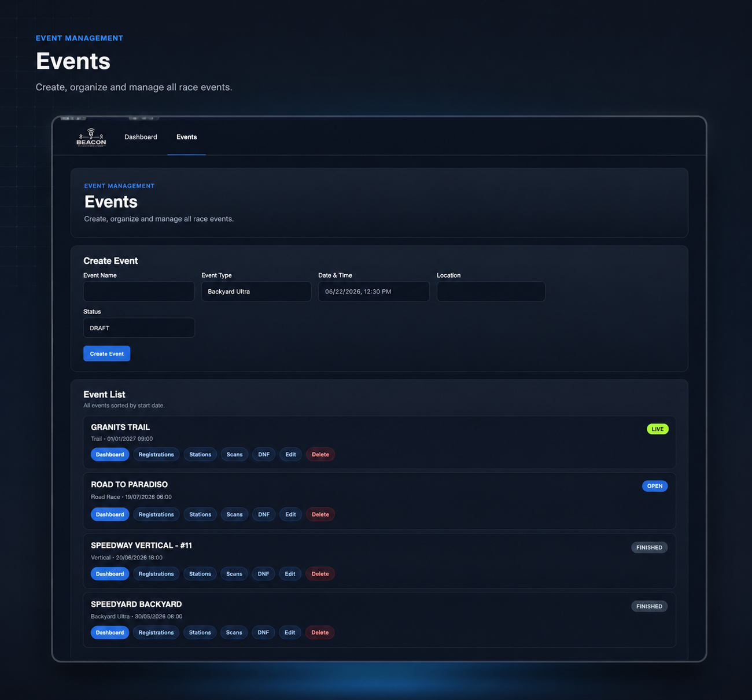View Stations for ROAD TO PARADISO

pos(200,514)
